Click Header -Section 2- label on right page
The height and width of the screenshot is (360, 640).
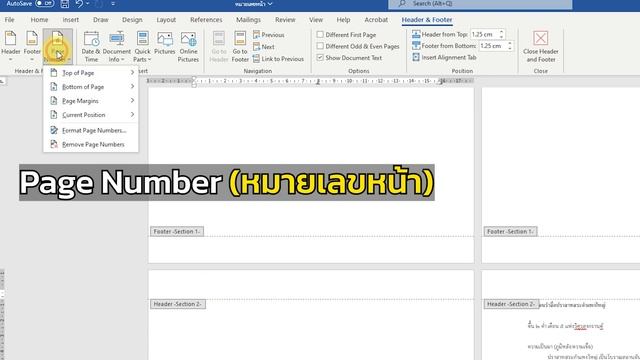pyautogui.click(x=511, y=304)
